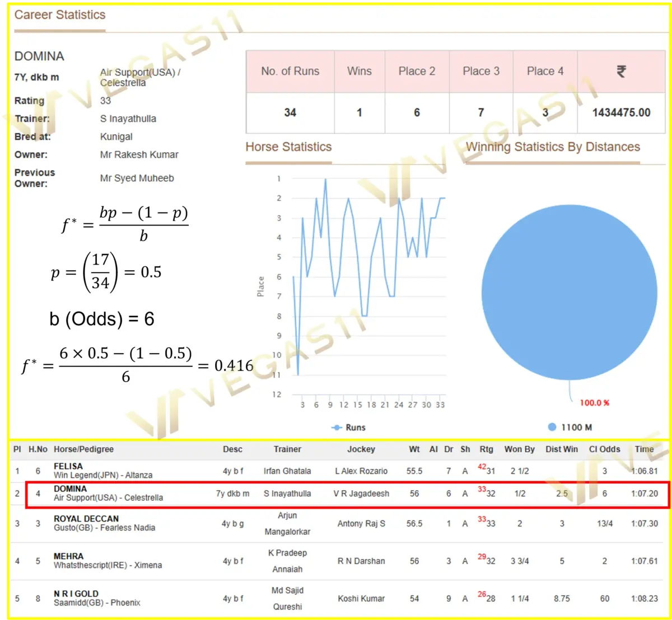672x620 pixels.
Task: Click the total earnings value 1434475.00
Action: [621, 112]
